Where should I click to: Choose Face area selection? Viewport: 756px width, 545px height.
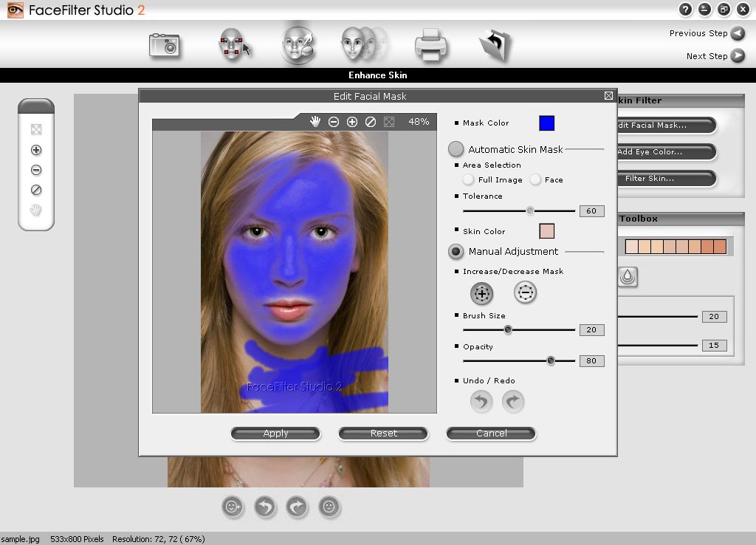pos(535,179)
